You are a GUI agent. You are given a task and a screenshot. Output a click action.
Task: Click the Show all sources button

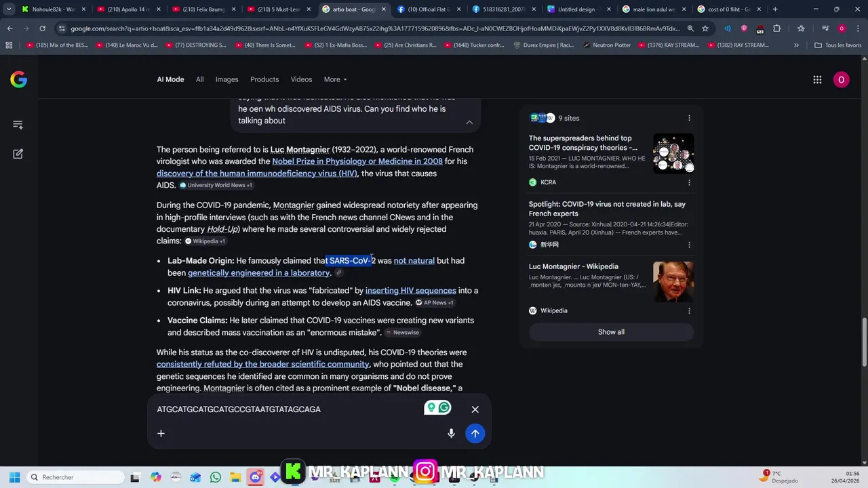pos(611,332)
